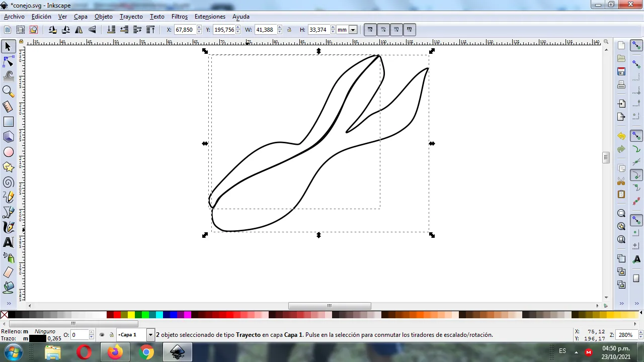Select the Eraser tool
The image size is (644, 362).
click(8, 273)
